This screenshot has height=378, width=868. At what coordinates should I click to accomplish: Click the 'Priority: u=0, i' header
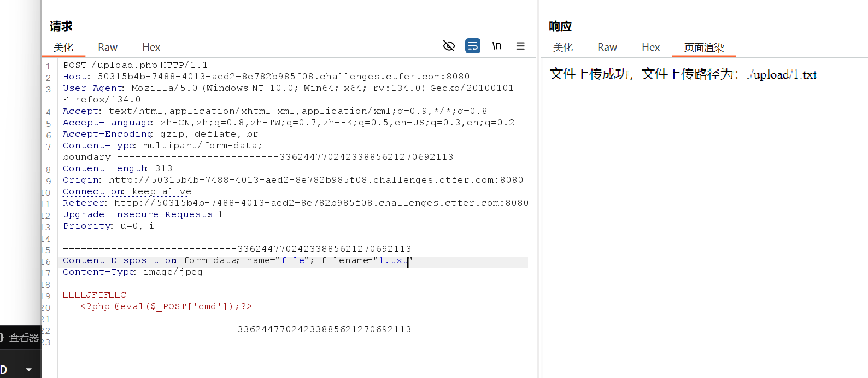pyautogui.click(x=108, y=226)
